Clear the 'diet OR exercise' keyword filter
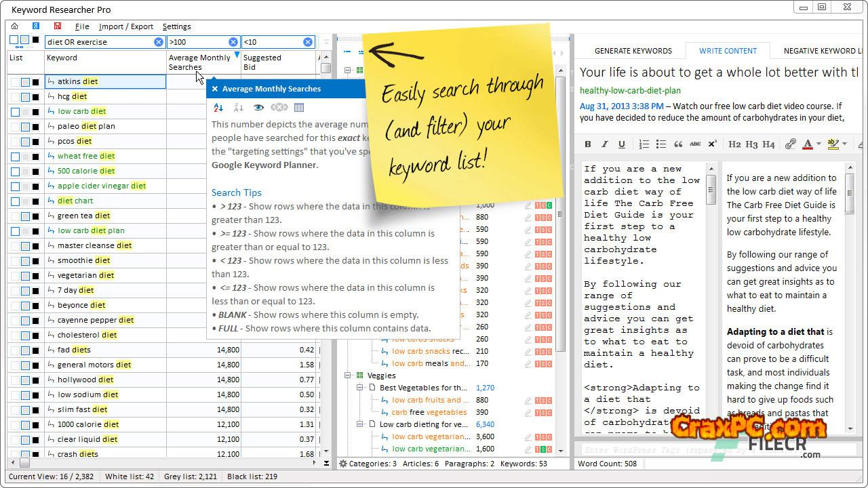This screenshot has height=488, width=868. 159,42
